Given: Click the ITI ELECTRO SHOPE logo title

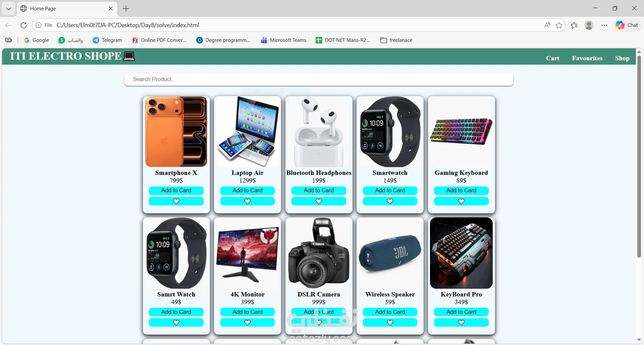Looking at the screenshot, I should coord(72,56).
